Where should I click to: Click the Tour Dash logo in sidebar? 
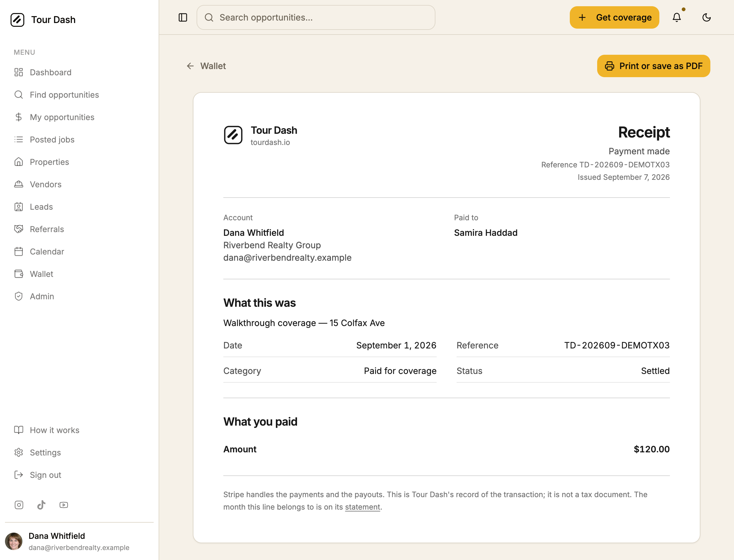(17, 20)
